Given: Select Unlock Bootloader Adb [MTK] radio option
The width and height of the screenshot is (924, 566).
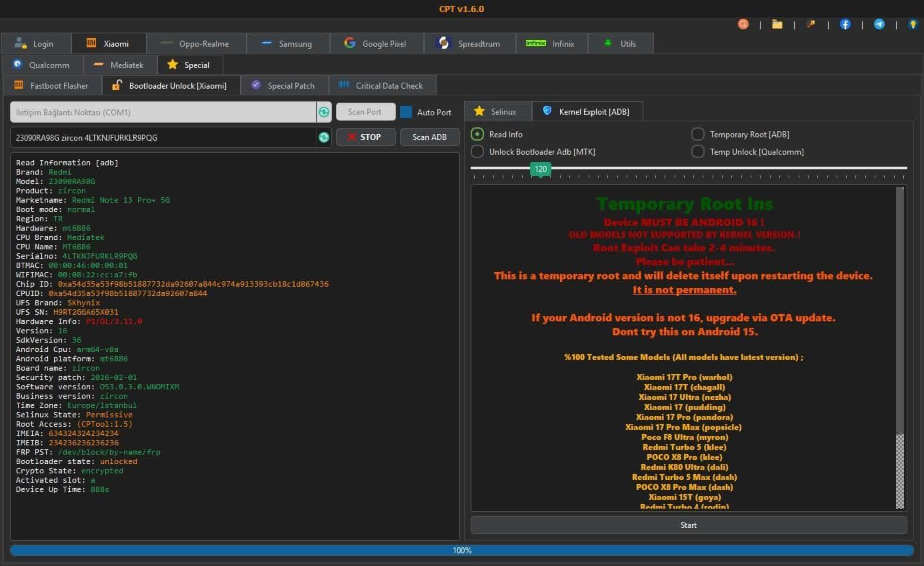Looking at the screenshot, I should tap(477, 151).
